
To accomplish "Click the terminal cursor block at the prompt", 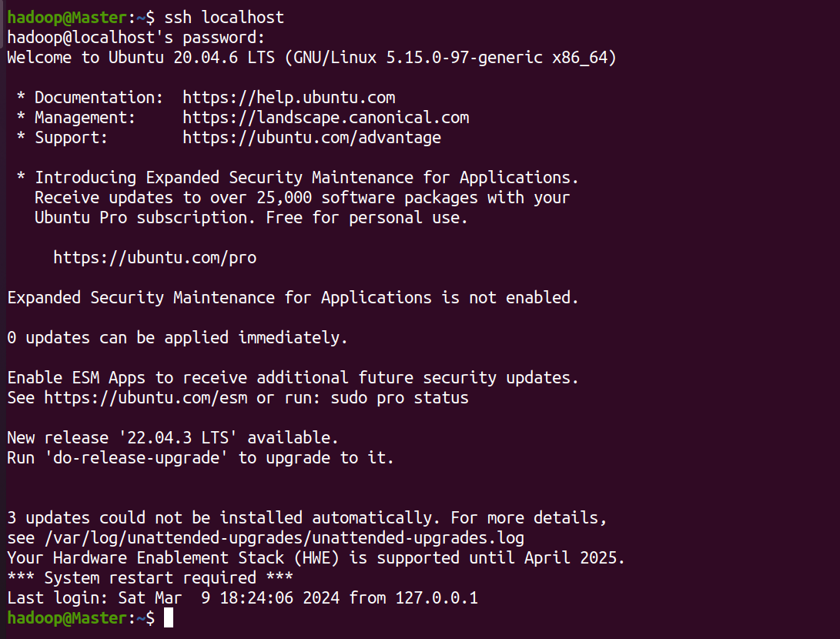I will [168, 617].
